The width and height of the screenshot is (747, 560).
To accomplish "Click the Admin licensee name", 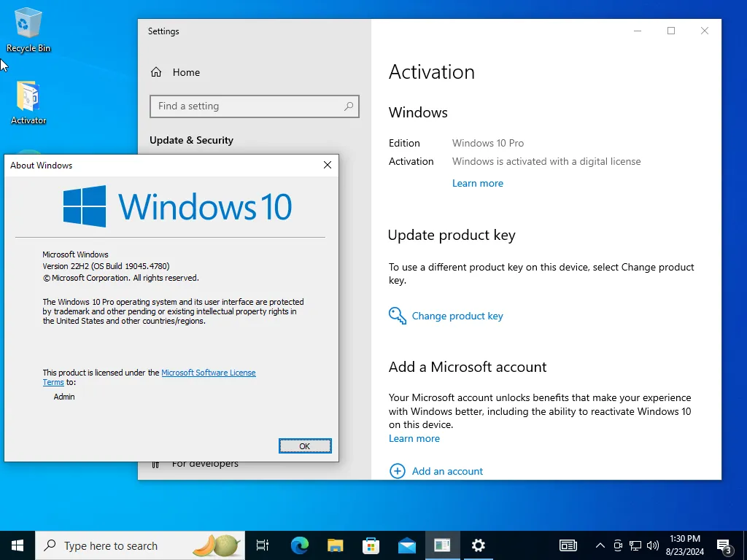I will tap(64, 397).
